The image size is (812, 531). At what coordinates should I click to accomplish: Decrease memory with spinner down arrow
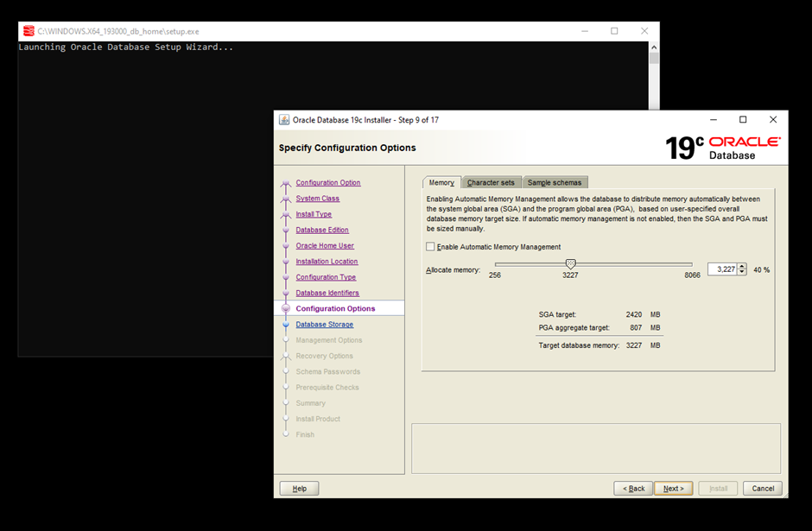(742, 273)
